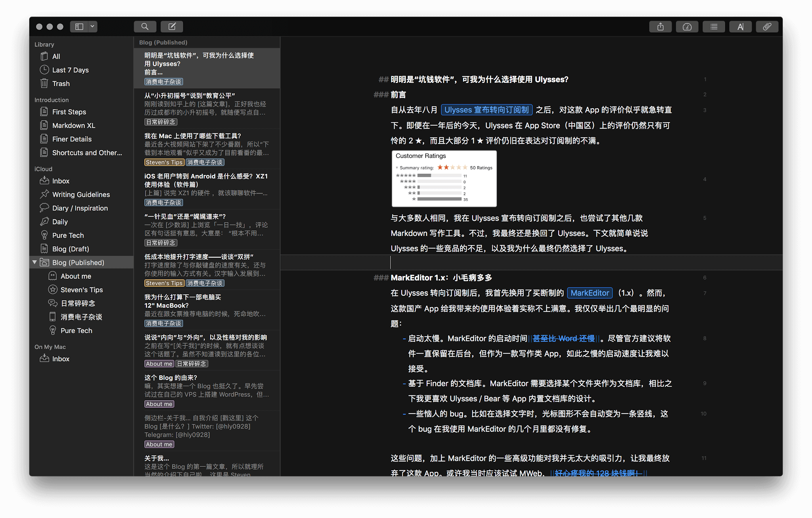This screenshot has height=518, width=812.
Task: Open the Ulysses 宣布转向订阅制 link
Action: coord(486,110)
